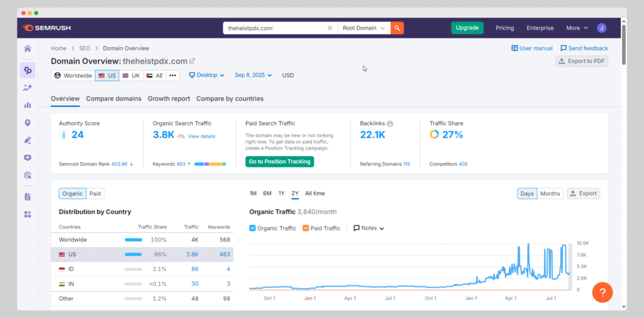
Task: Switch chart view to Months
Action: point(550,193)
